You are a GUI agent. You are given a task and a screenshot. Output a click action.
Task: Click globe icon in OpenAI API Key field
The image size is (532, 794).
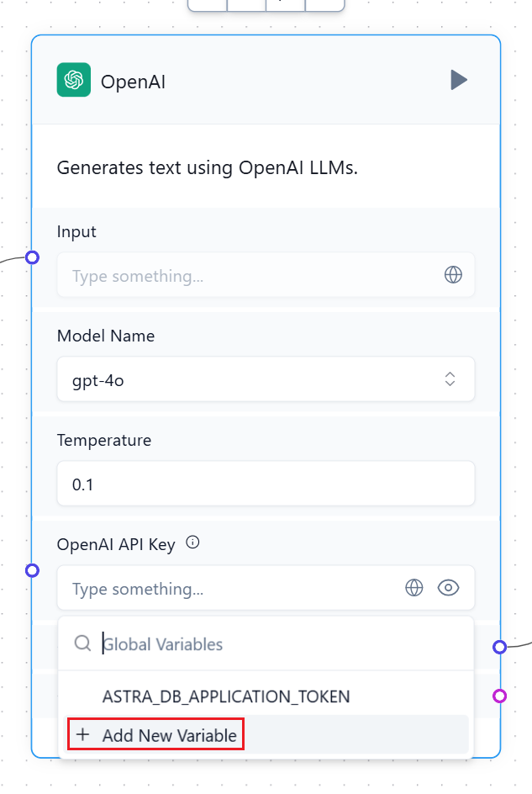pyautogui.click(x=414, y=588)
